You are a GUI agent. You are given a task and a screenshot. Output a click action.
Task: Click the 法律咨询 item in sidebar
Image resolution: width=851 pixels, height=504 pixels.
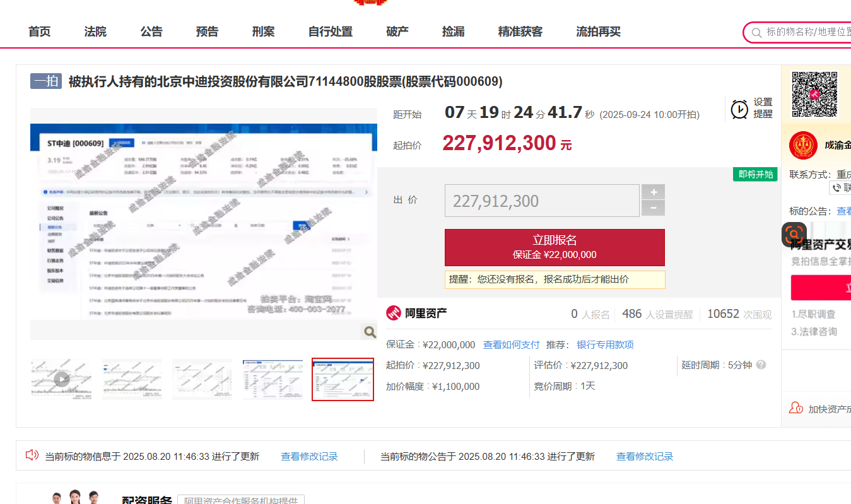814,331
